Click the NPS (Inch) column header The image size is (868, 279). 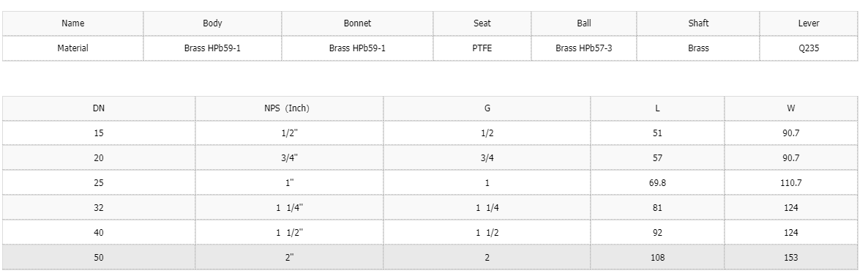[289, 108]
